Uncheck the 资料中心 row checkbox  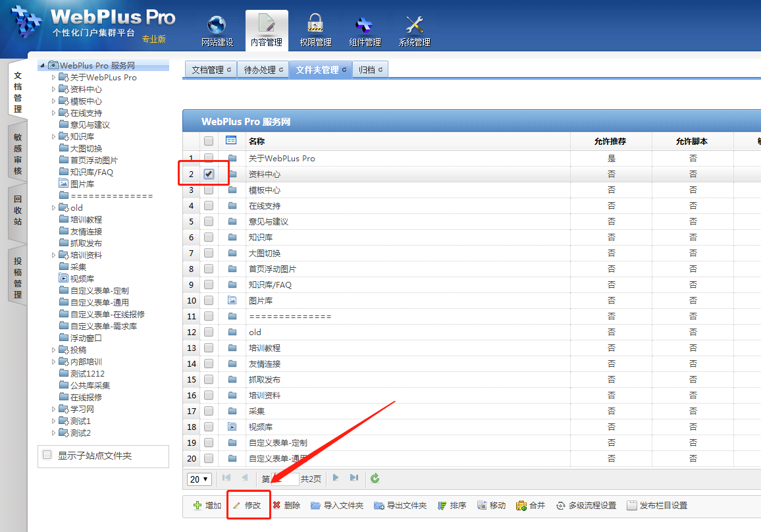[x=209, y=174]
